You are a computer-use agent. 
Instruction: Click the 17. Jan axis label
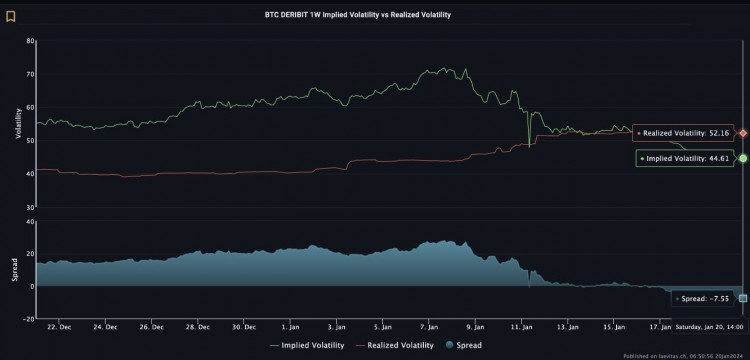tap(661, 327)
